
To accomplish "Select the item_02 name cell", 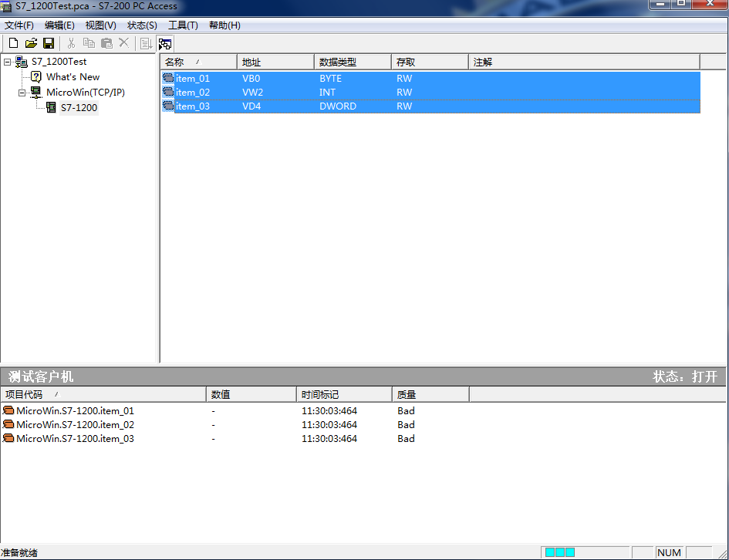I will click(193, 92).
